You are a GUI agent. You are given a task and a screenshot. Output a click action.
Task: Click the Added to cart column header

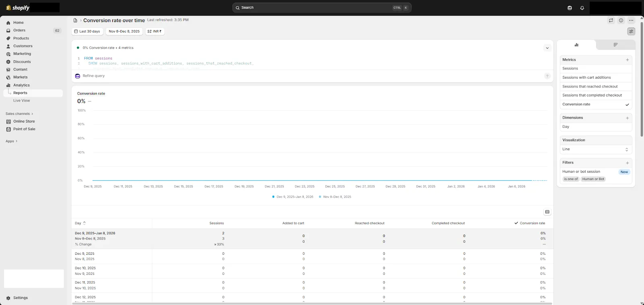tap(293, 223)
